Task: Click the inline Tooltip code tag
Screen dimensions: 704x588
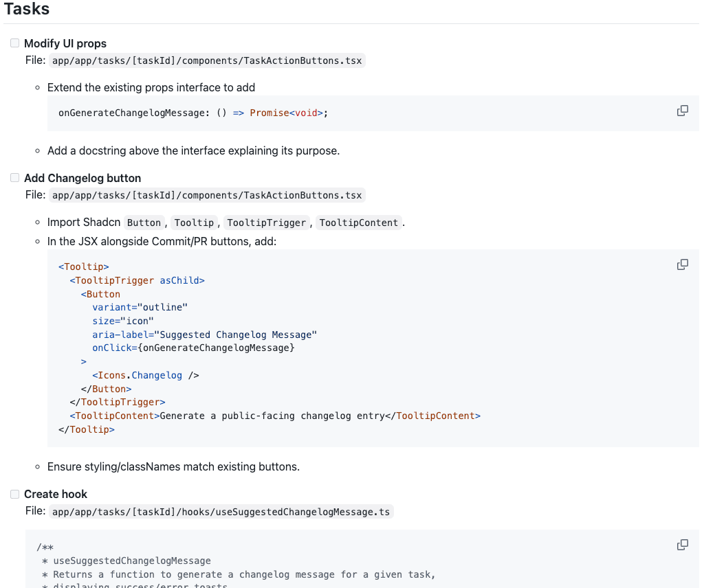Action: (x=194, y=223)
